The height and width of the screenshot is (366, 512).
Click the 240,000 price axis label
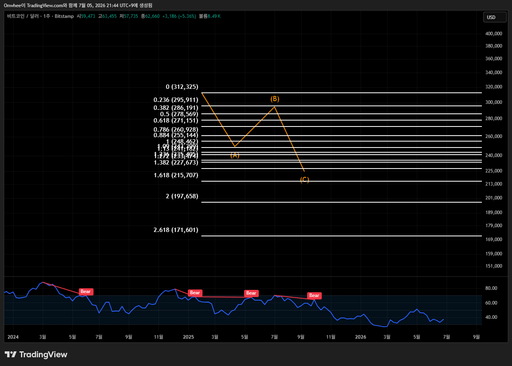[494, 155]
